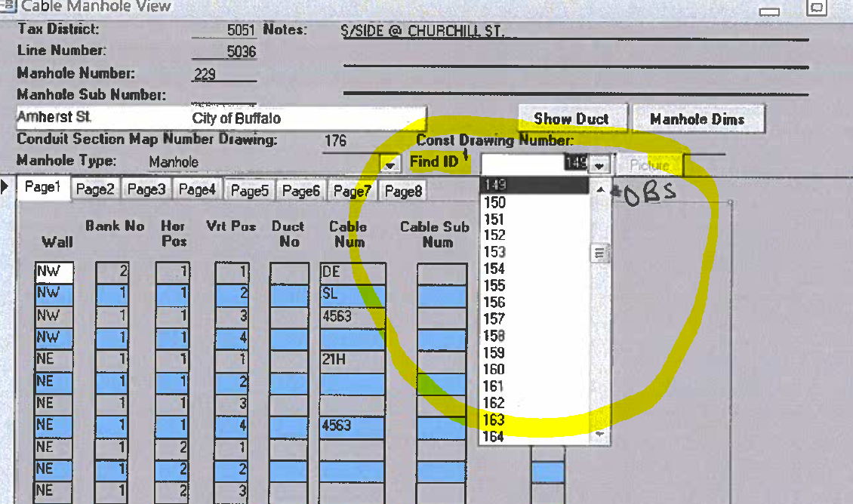This screenshot has width=853, height=504.
Task: Select 150 in the Find ID list
Action: 534,202
